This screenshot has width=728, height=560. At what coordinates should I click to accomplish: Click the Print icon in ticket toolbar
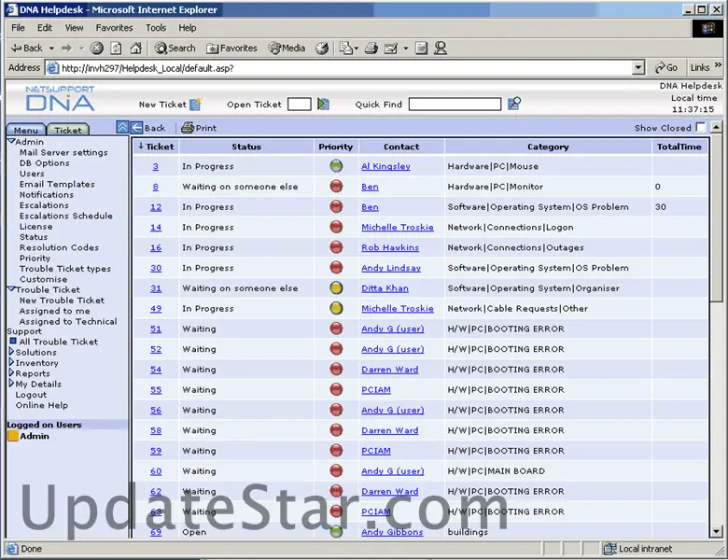[x=188, y=127]
